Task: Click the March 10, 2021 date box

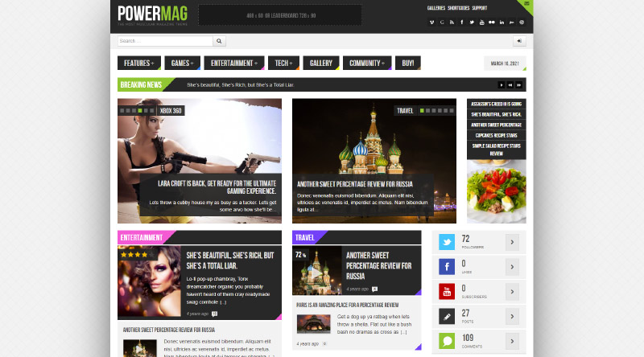Action: coord(505,64)
